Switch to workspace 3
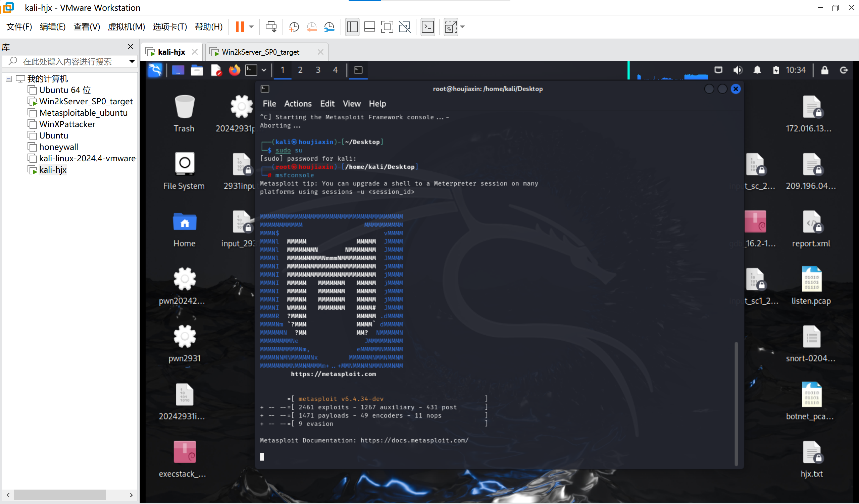This screenshot has width=859, height=504. [x=318, y=70]
